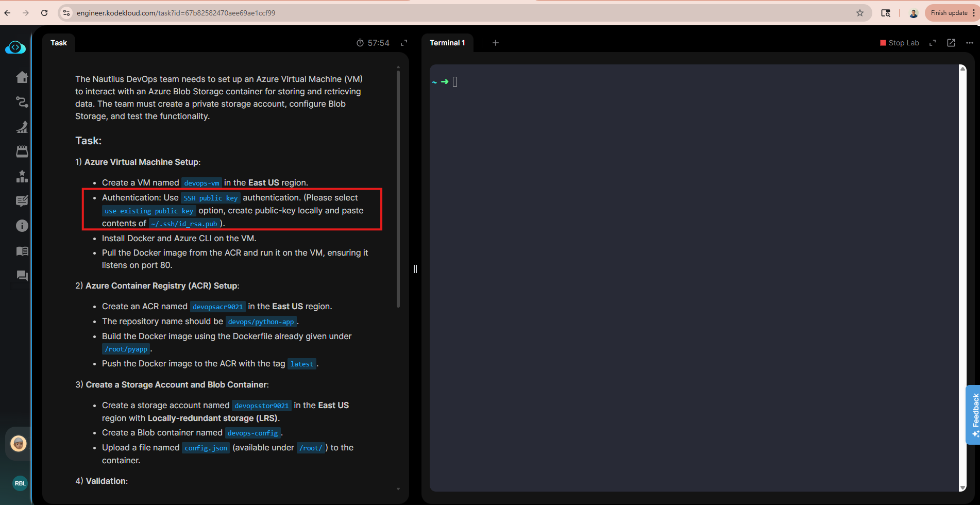Open the RBL user badge

click(20, 483)
